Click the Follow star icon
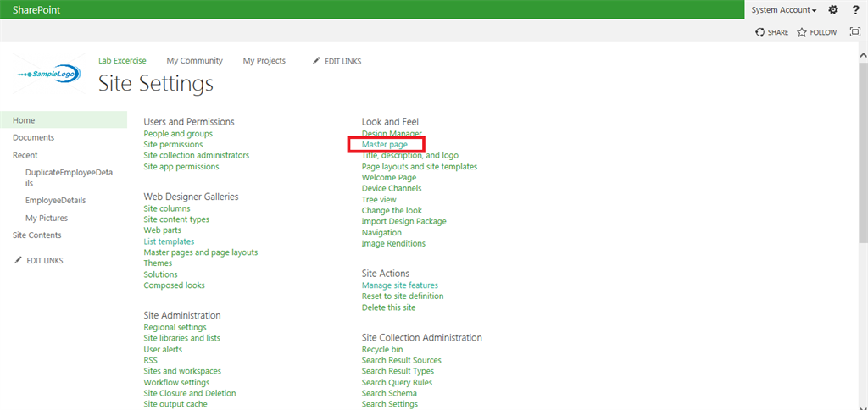868x410 pixels. pyautogui.click(x=802, y=33)
